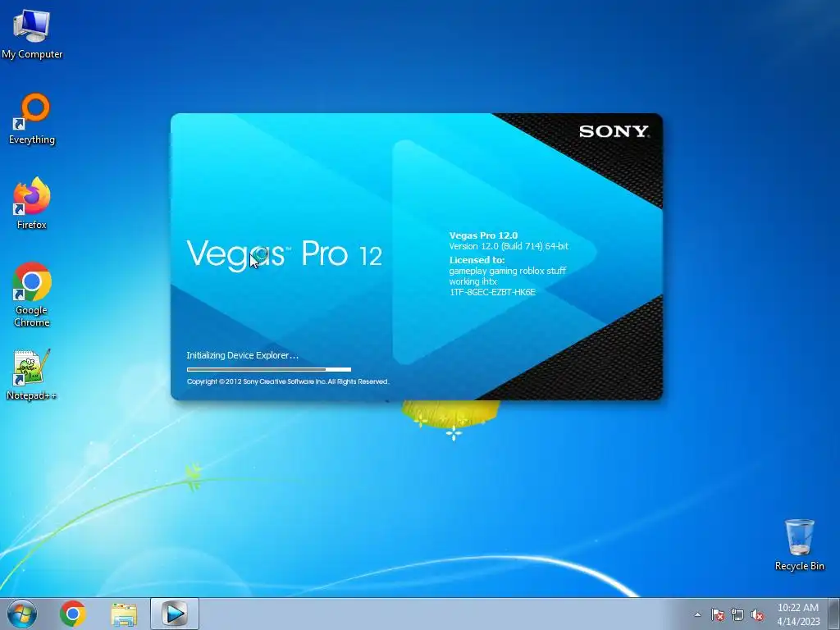Select the Google Chrome desktop shortcut
The width and height of the screenshot is (840, 630).
(32, 294)
